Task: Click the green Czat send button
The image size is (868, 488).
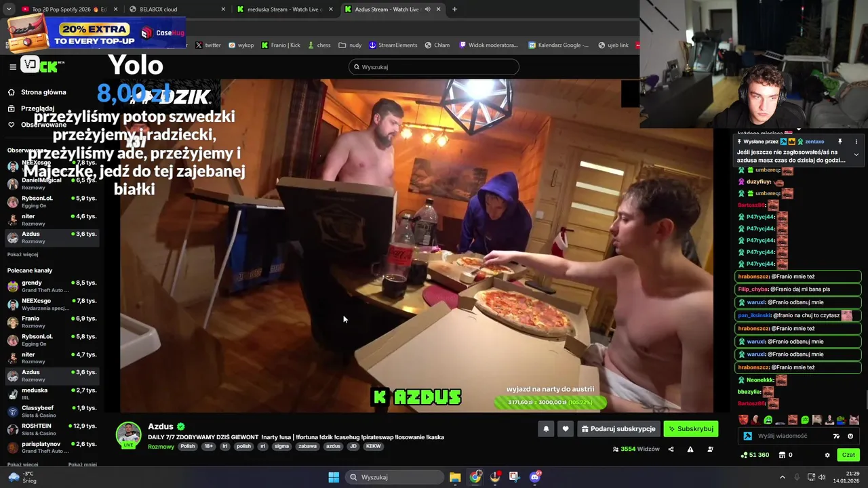Action: click(848, 455)
